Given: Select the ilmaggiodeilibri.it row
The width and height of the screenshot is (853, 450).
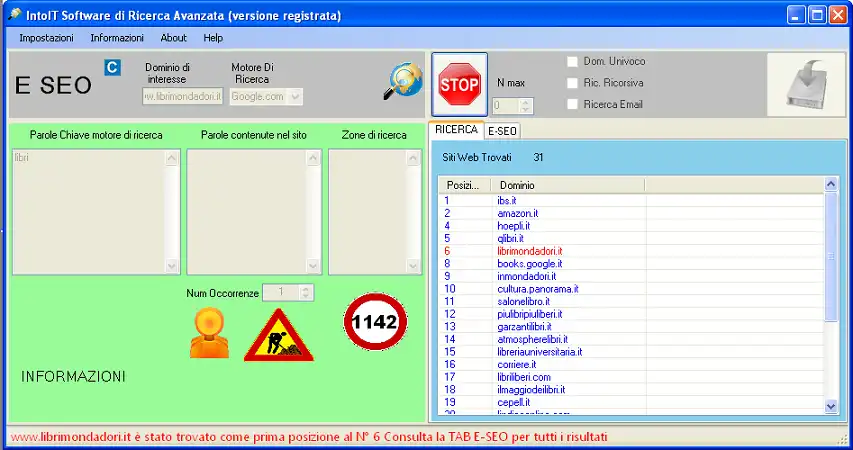Looking at the screenshot, I should pos(631,390).
